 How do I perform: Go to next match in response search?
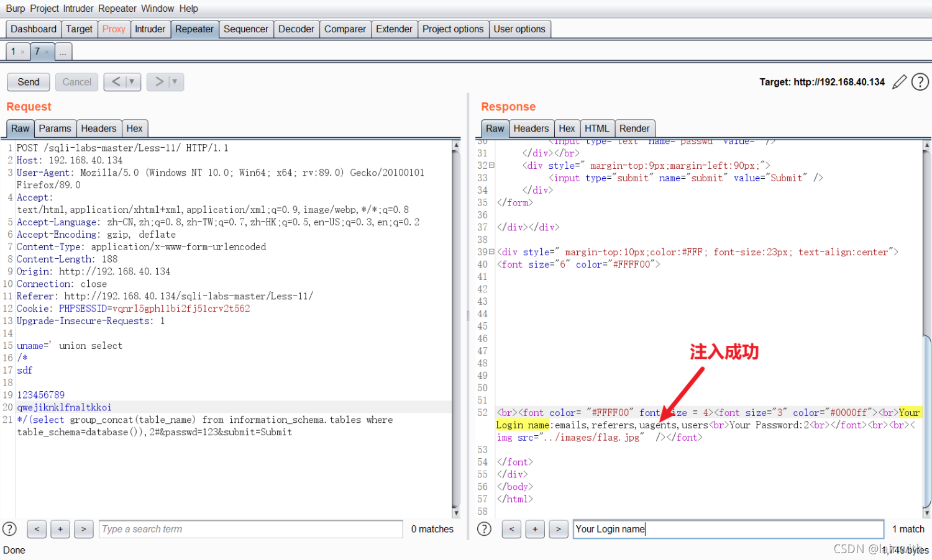pos(559,529)
